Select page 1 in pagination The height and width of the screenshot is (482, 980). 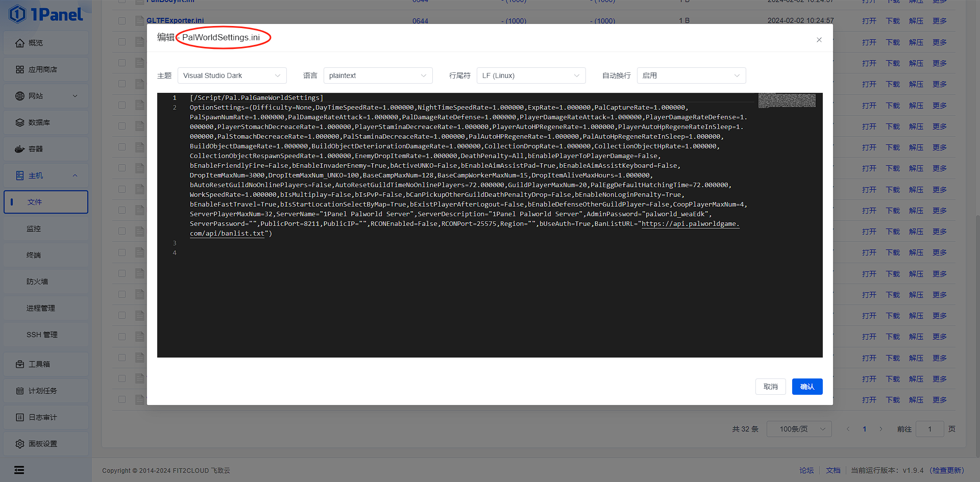[865, 429]
